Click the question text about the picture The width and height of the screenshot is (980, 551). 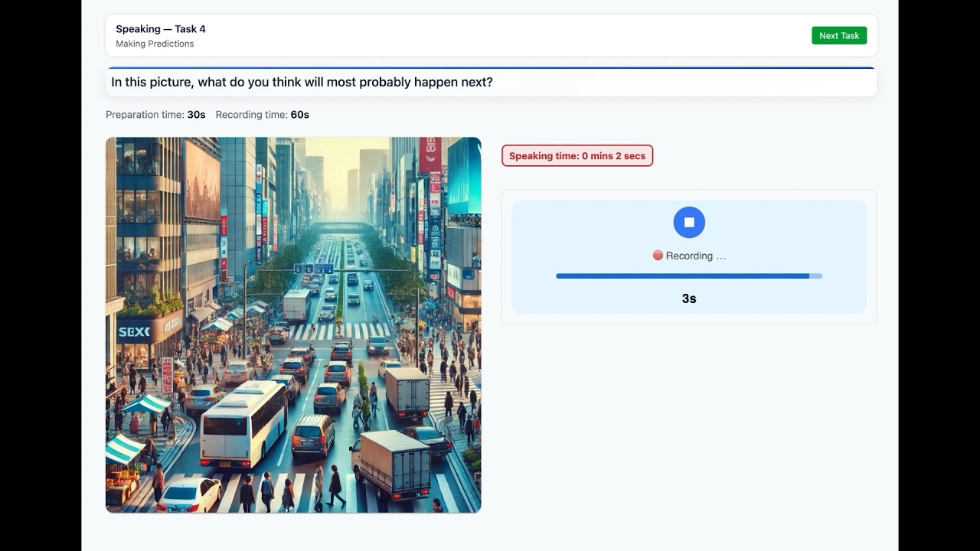[x=302, y=82]
